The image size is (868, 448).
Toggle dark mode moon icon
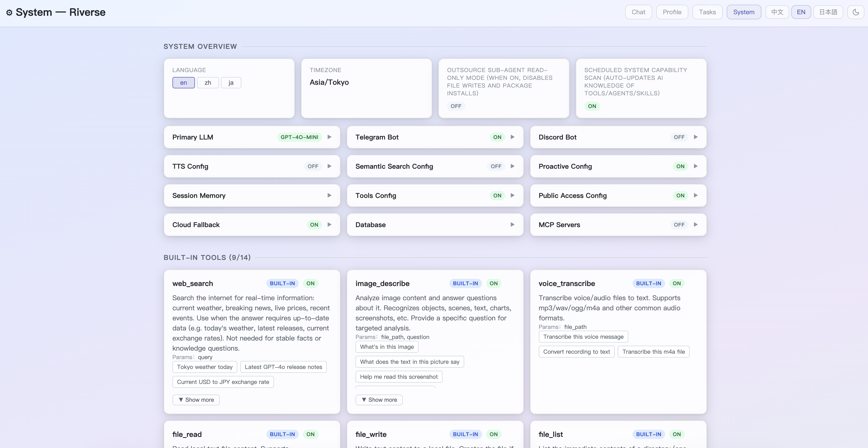pos(856,12)
